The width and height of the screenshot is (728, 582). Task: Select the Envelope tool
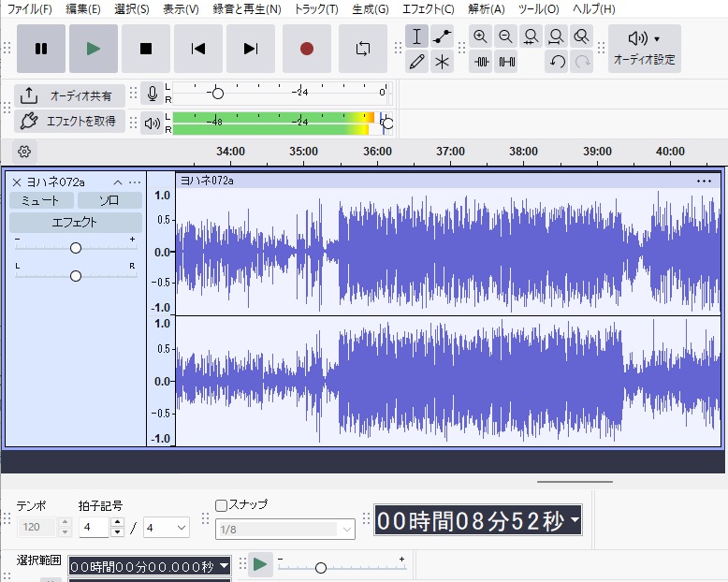[443, 36]
